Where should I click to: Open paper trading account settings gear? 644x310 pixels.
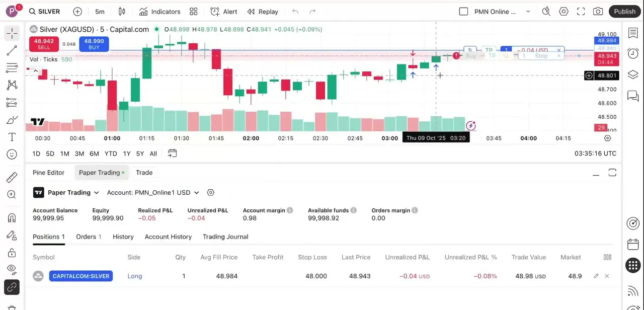[x=211, y=193]
